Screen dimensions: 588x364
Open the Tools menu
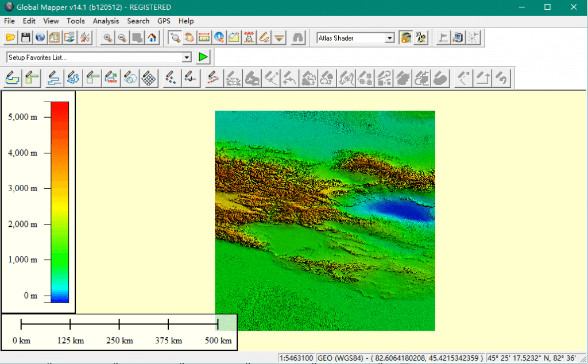pos(75,21)
